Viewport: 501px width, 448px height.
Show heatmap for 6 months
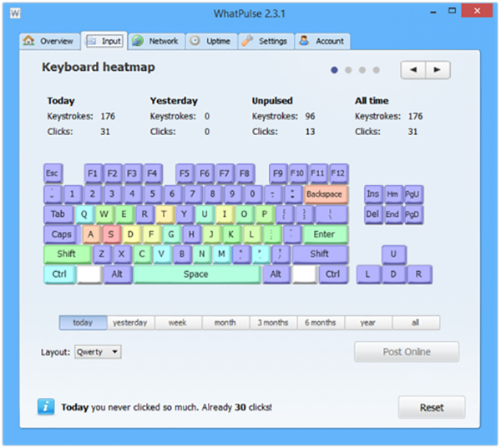pyautogui.click(x=321, y=323)
